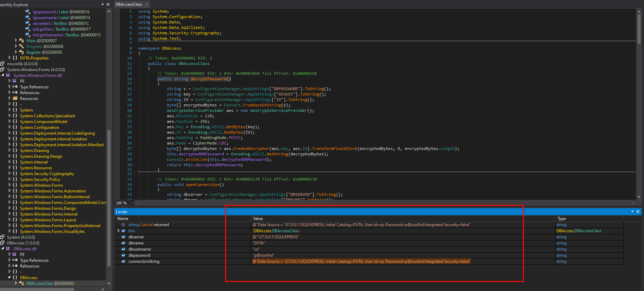Switch to the DBAccessClass tab

pos(129,4)
